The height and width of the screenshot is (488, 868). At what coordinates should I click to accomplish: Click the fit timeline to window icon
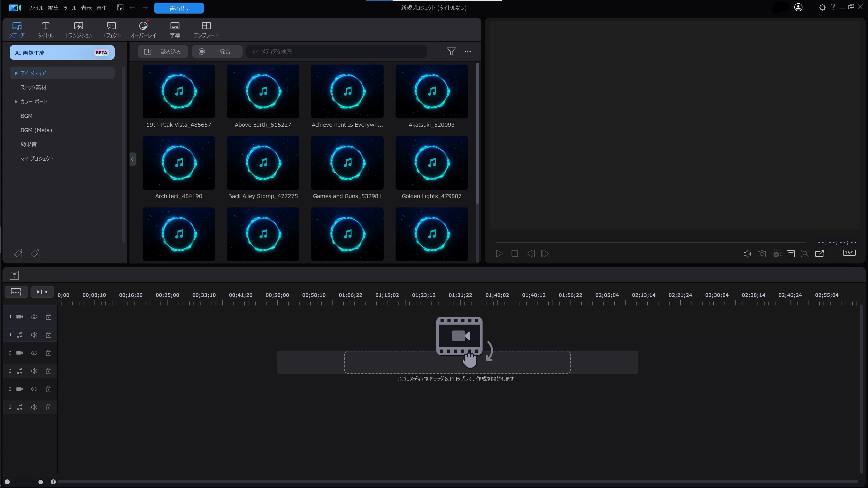[42, 292]
